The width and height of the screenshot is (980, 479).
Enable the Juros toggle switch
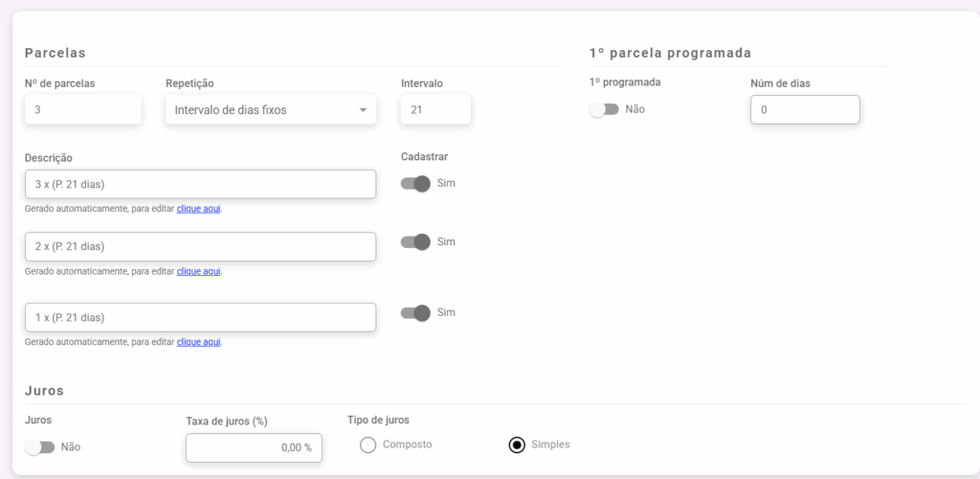(x=40, y=446)
